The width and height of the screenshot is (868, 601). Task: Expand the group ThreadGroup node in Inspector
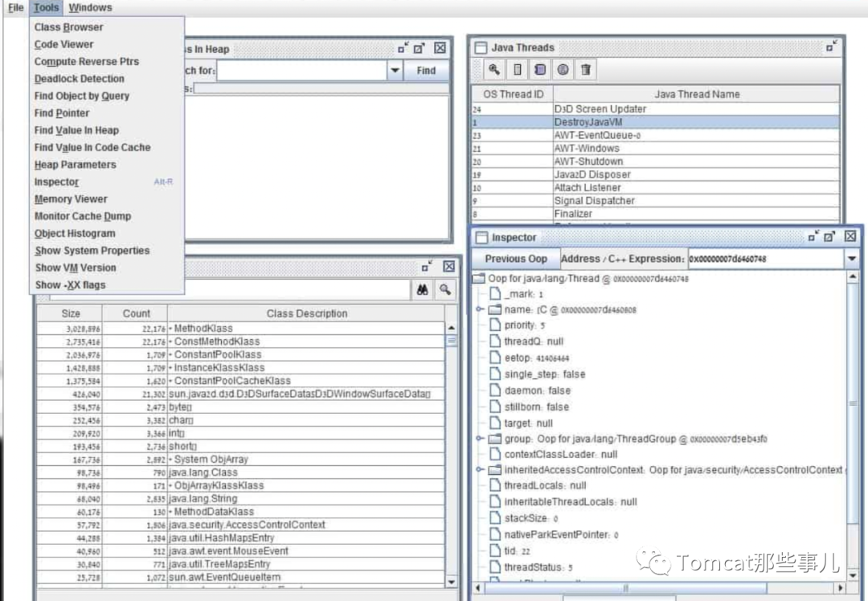pyautogui.click(x=479, y=439)
